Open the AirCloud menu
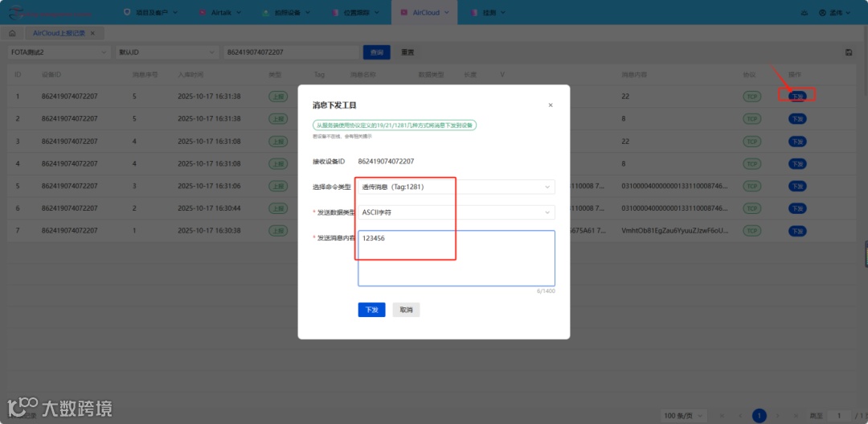 (424, 12)
